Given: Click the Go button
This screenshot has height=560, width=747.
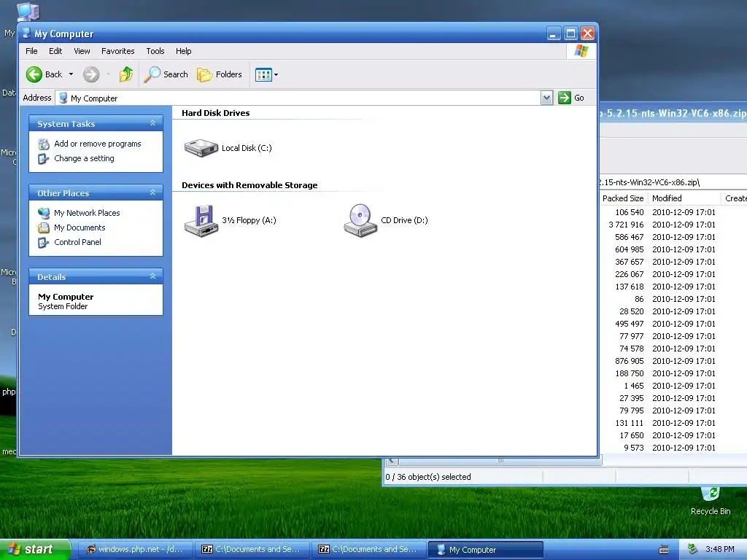Looking at the screenshot, I should (x=571, y=98).
